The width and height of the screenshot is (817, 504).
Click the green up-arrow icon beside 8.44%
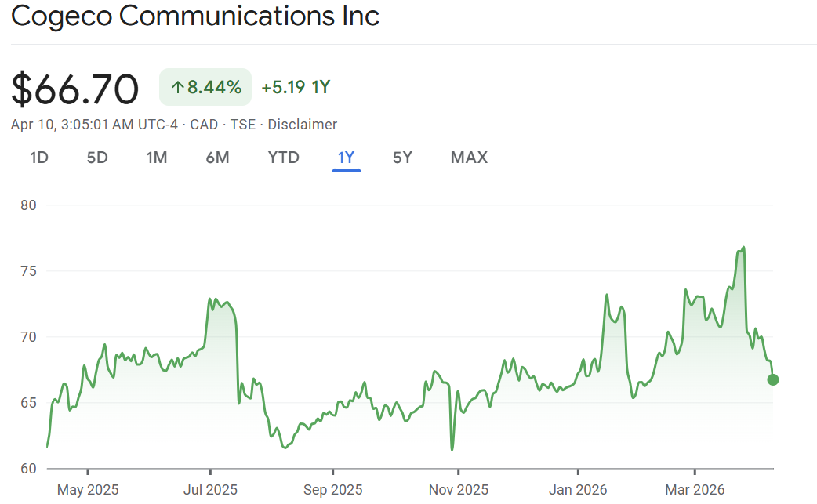click(177, 87)
